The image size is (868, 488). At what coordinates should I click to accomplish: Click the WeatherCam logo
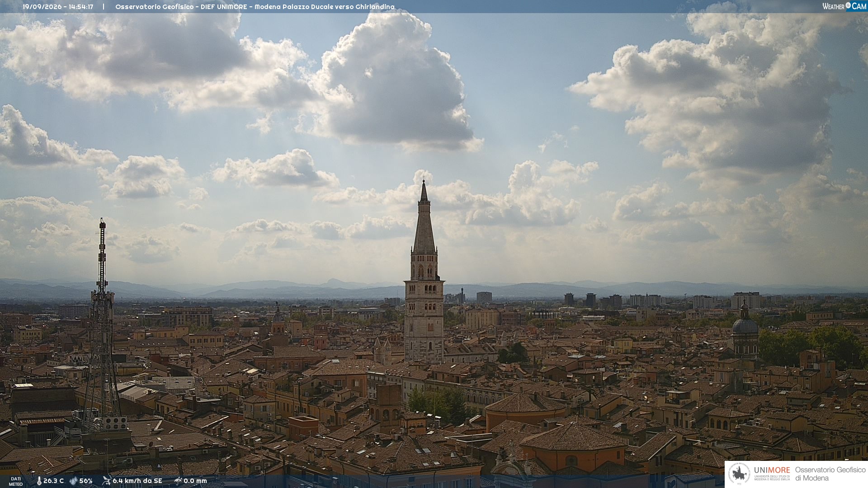click(x=844, y=6)
